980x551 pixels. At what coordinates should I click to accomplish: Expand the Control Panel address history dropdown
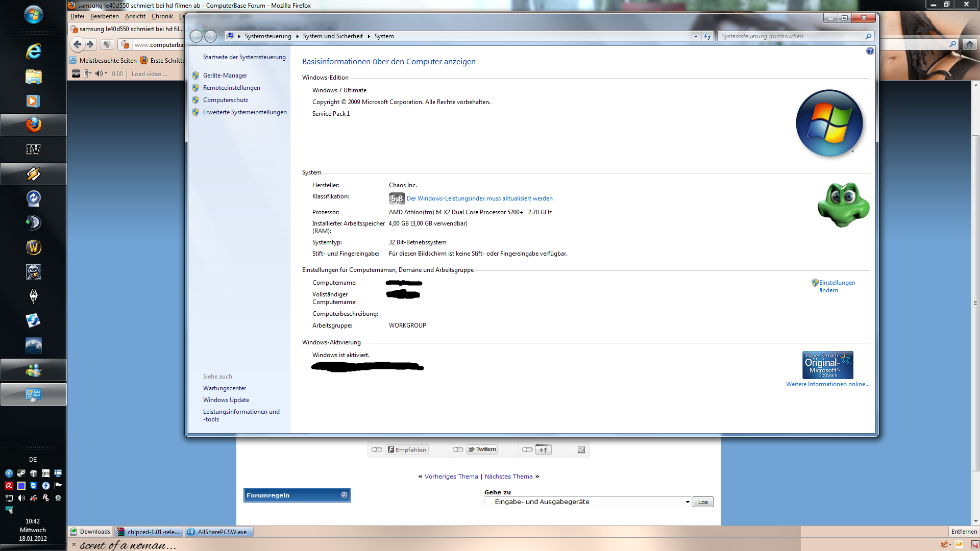click(x=695, y=36)
